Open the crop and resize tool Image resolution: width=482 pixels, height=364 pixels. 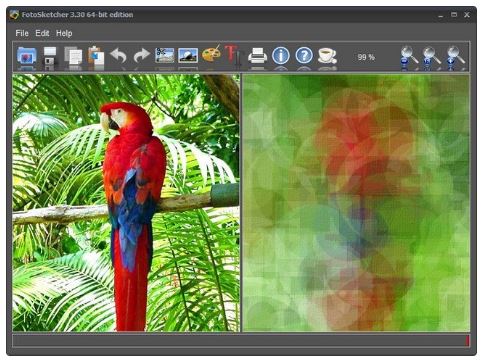point(165,56)
